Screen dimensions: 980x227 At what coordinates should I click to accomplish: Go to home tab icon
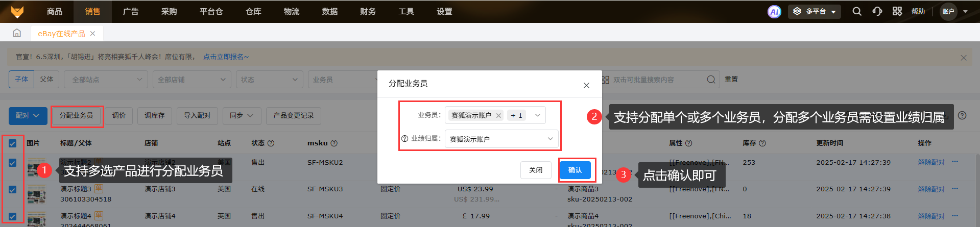point(17,33)
